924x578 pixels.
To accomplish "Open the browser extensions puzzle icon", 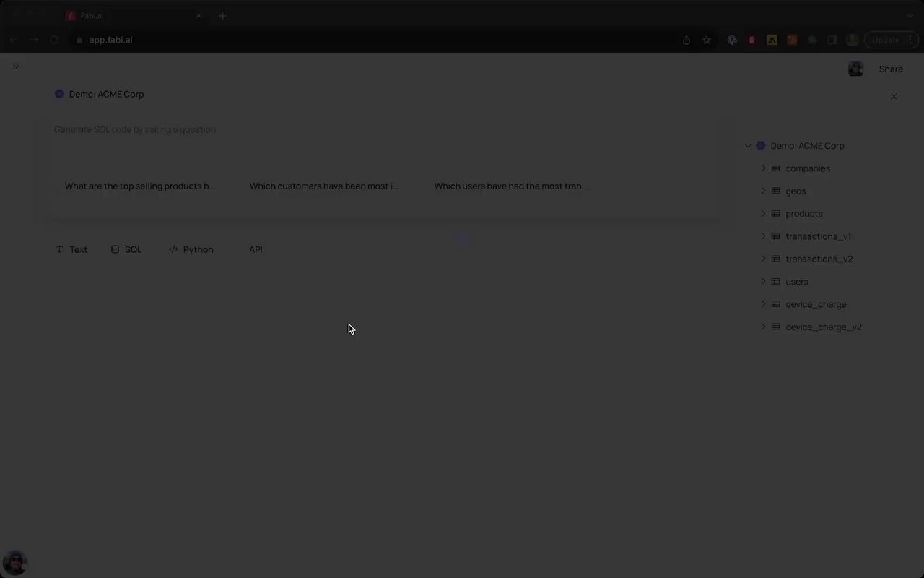I will point(812,40).
